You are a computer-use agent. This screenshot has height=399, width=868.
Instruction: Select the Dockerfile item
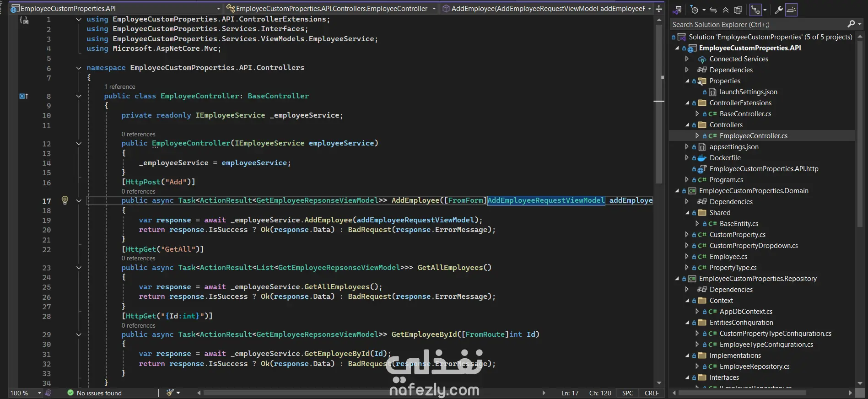point(725,158)
